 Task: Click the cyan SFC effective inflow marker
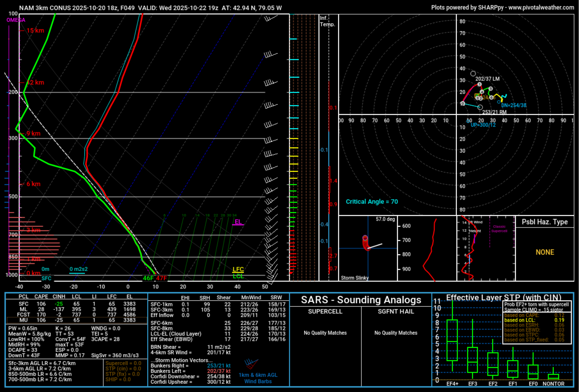[x=46, y=278]
